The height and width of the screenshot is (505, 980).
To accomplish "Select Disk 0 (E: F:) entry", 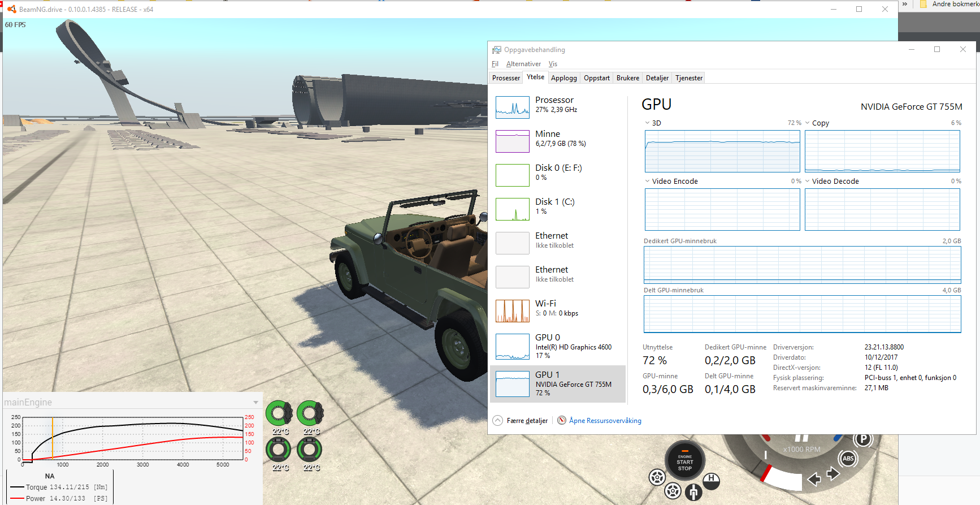I will click(x=558, y=175).
